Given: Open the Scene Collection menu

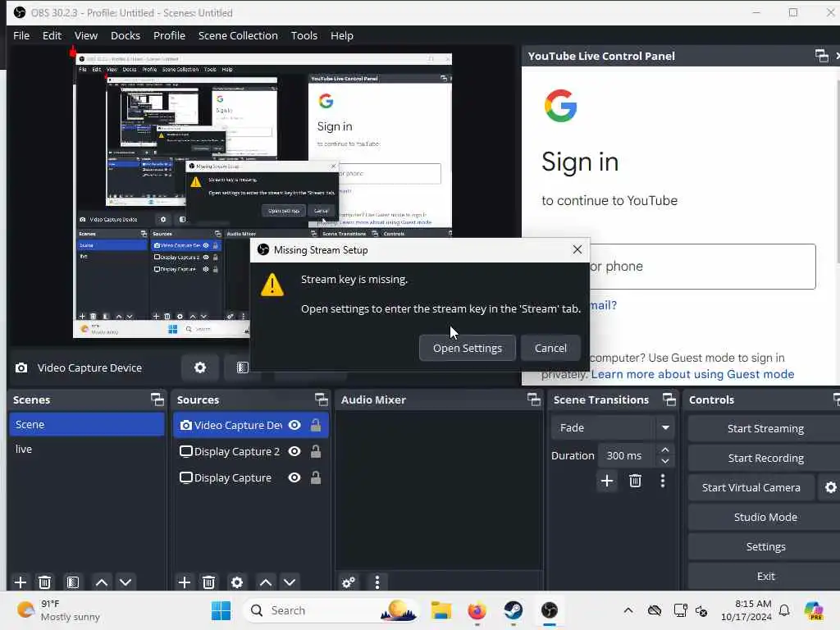Looking at the screenshot, I should point(238,35).
